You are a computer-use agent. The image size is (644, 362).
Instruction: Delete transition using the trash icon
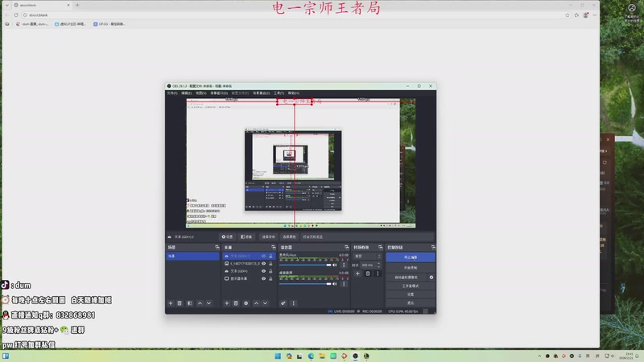(x=368, y=274)
